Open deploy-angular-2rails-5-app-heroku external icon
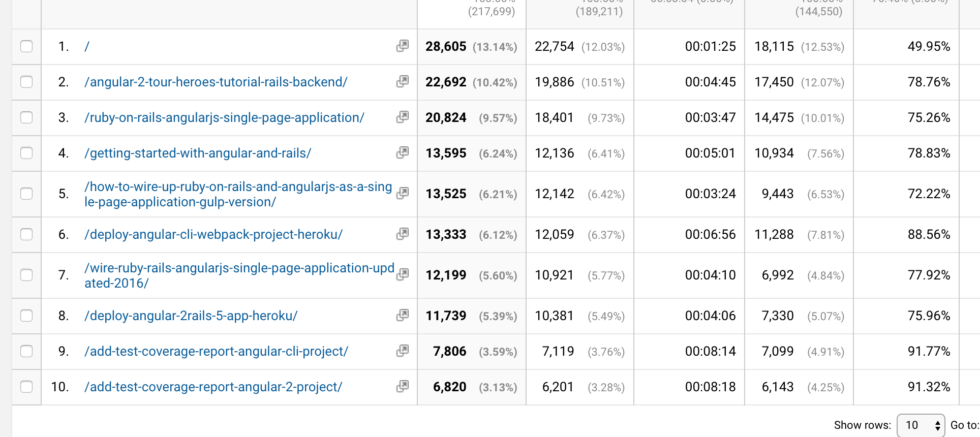The height and width of the screenshot is (437, 980). click(403, 316)
